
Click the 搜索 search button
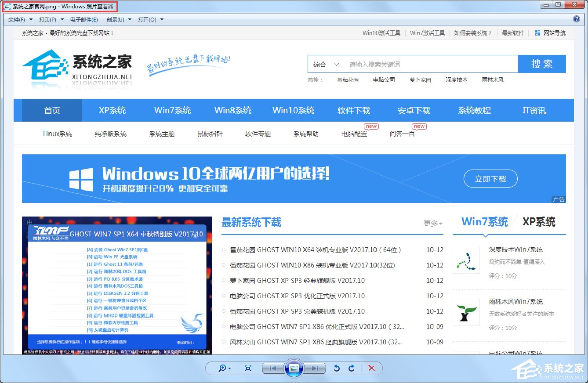[541, 64]
